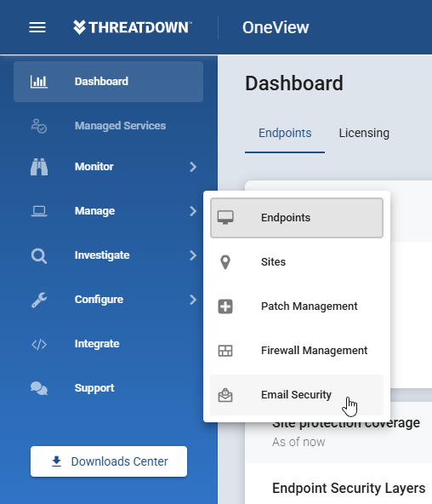Click the Patch Management plus icon
This screenshot has width=432, height=504.
[x=225, y=306]
